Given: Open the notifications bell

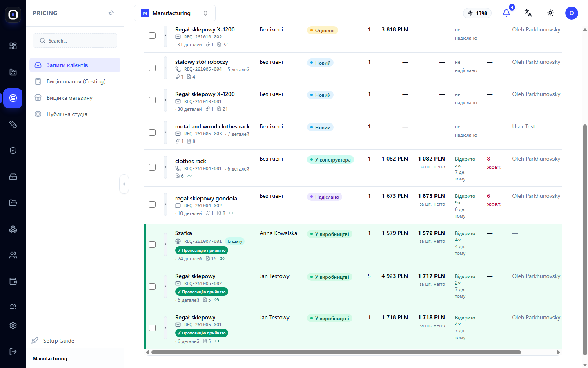Looking at the screenshot, I should (506, 13).
